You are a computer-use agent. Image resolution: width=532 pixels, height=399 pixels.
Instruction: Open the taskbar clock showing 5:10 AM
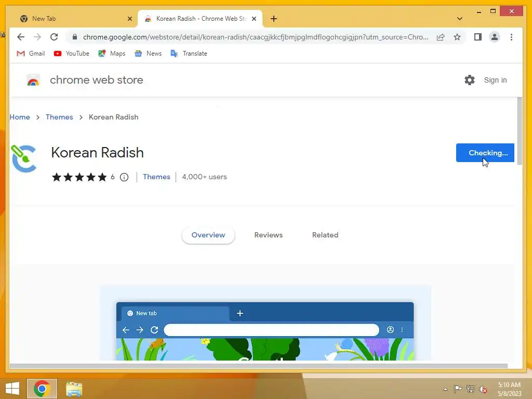509,389
